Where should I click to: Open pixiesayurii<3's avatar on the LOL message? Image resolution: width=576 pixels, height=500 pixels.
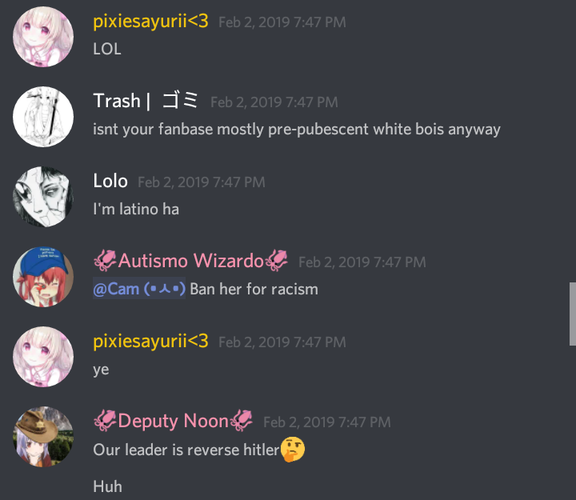pos(43,37)
